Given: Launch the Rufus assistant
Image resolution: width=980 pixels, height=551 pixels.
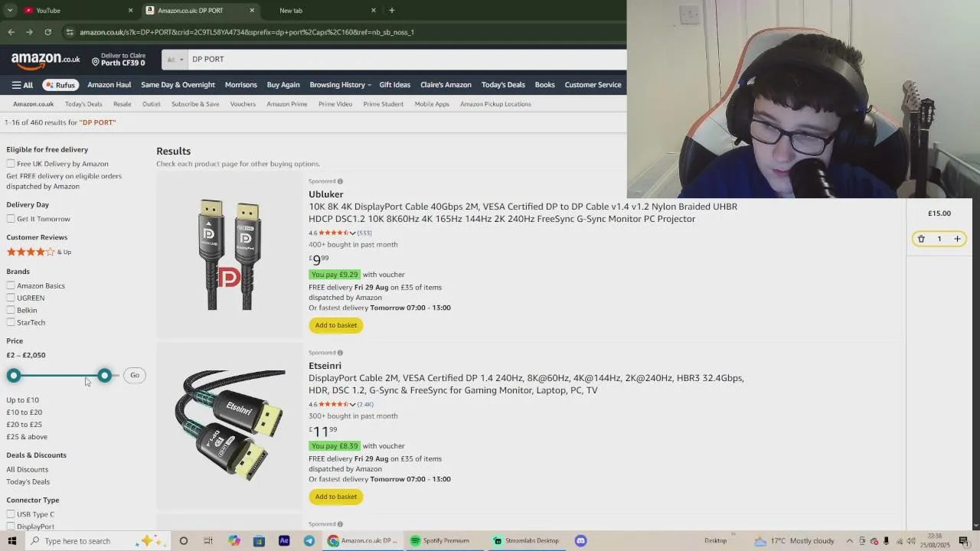Looking at the screenshot, I should tap(59, 85).
